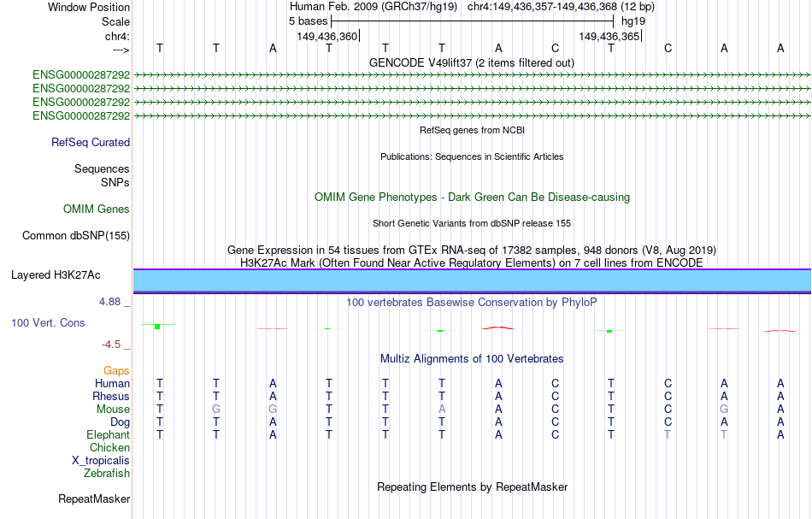Open Publications: Sequences in Scientific Articles title

(x=472, y=156)
